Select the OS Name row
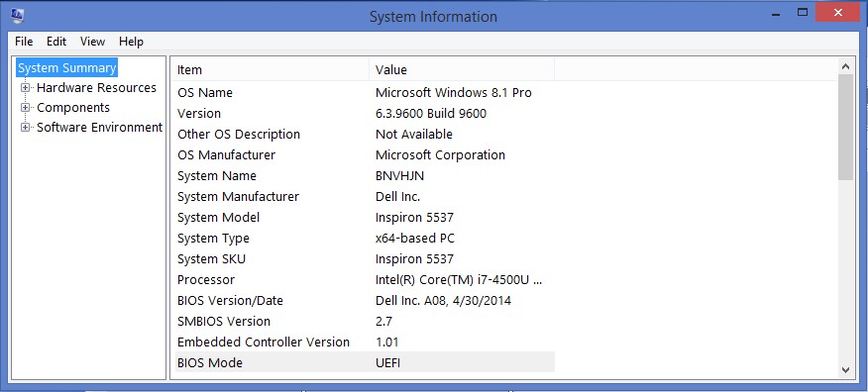The width and height of the screenshot is (868, 392). [365, 93]
